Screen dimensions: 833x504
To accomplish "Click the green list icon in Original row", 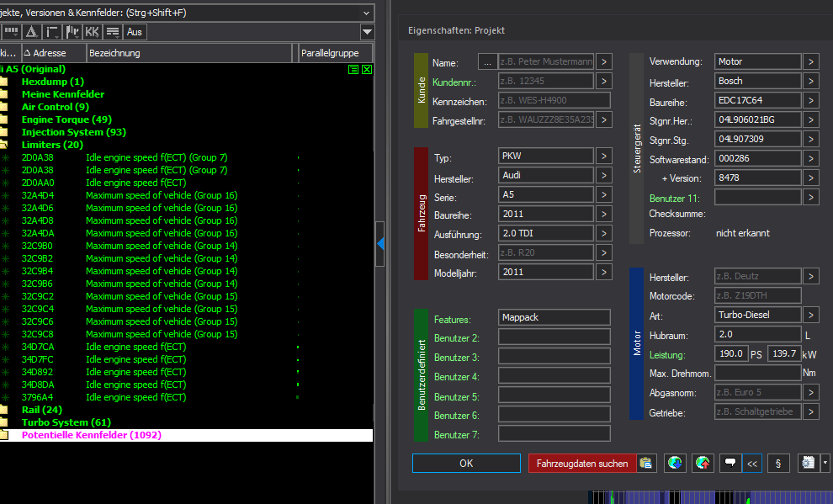I will tap(353, 69).
